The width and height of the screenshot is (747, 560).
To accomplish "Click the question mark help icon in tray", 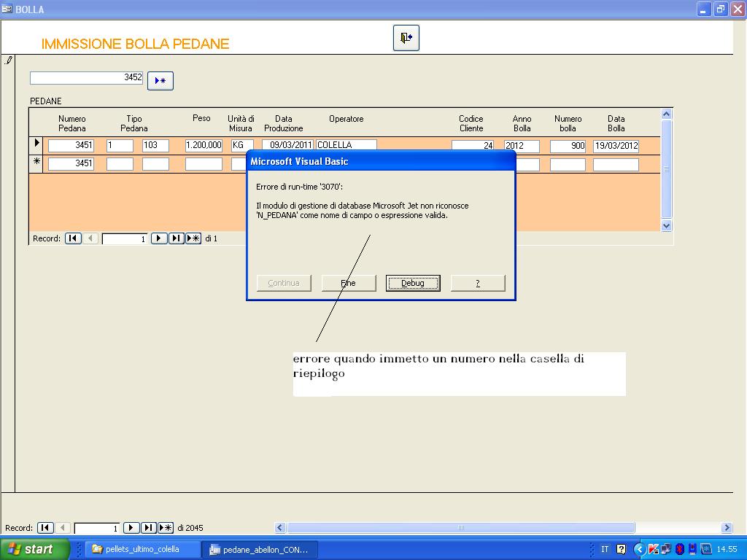I will tap(622, 549).
